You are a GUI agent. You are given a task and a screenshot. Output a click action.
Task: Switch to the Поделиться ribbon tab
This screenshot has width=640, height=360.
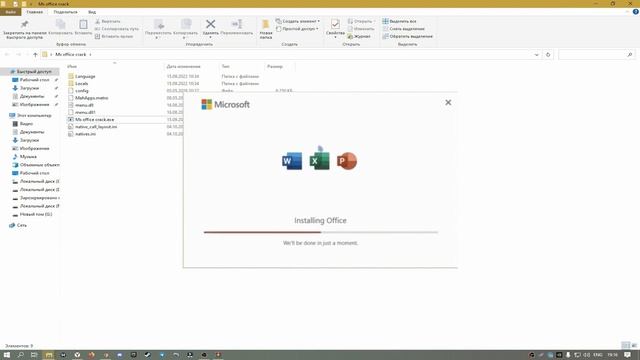pyautogui.click(x=65, y=12)
